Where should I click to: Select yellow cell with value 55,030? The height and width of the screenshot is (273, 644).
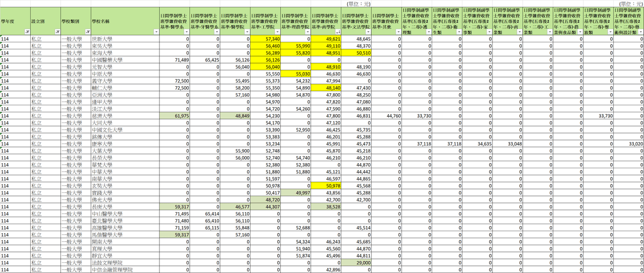296,74
